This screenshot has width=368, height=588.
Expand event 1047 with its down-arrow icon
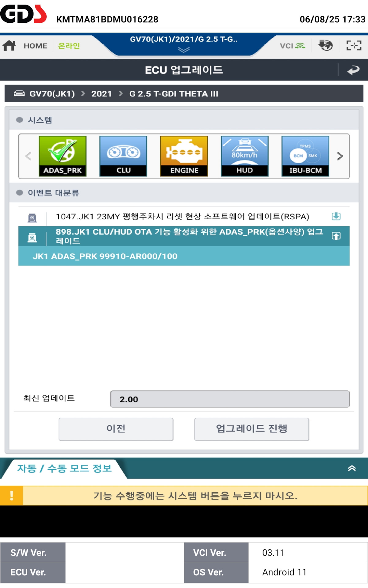(336, 216)
